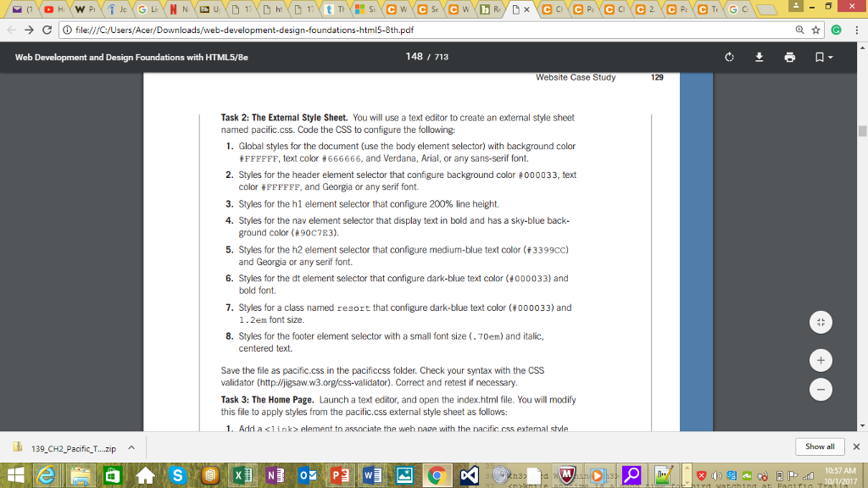Click the volume icon in the system tray
Screen dimensions: 868x488
(717, 476)
